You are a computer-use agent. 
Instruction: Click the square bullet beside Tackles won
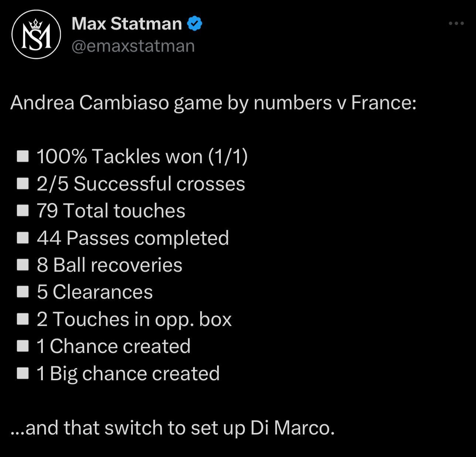(23, 156)
